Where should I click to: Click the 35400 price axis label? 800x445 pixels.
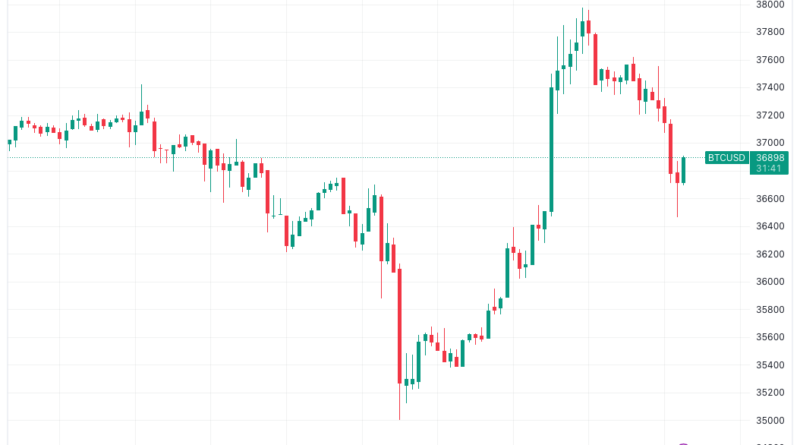coord(769,365)
